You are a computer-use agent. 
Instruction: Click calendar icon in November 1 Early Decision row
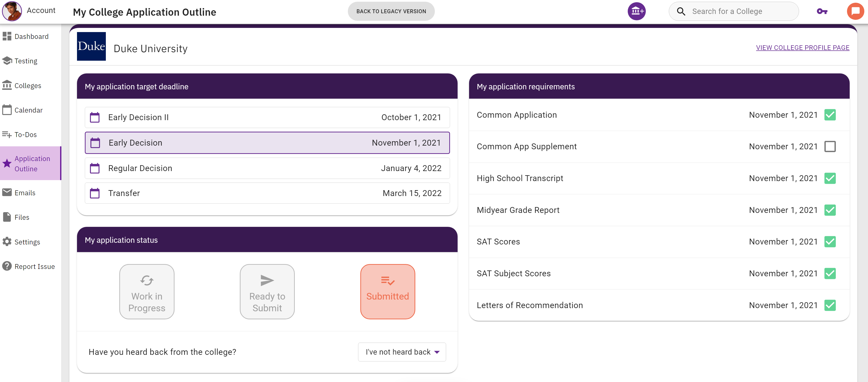[x=95, y=143]
